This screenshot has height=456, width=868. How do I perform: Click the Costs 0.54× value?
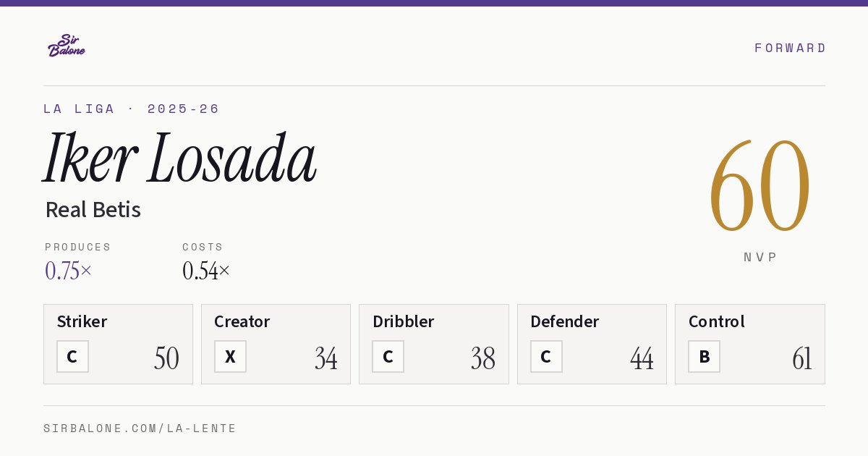pos(206,271)
